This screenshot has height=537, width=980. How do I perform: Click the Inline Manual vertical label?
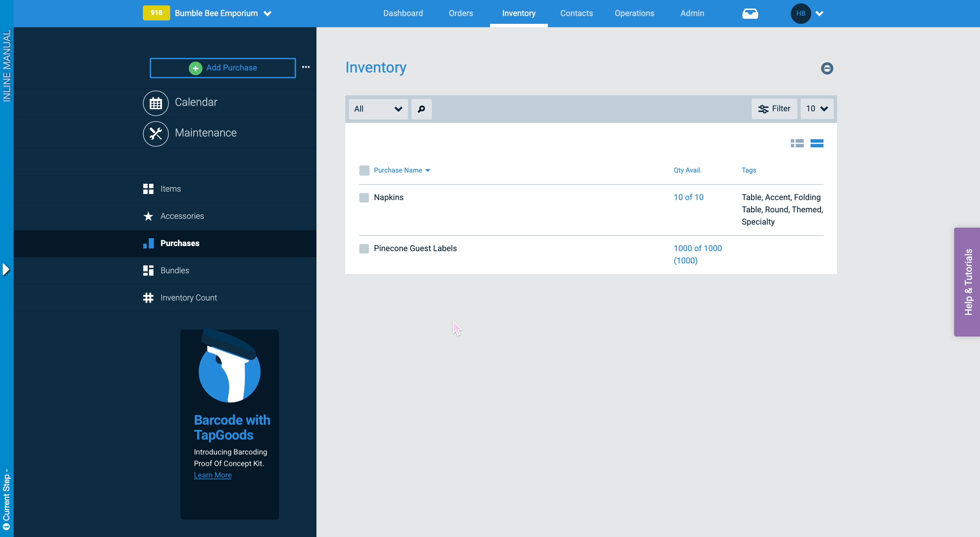tap(7, 65)
